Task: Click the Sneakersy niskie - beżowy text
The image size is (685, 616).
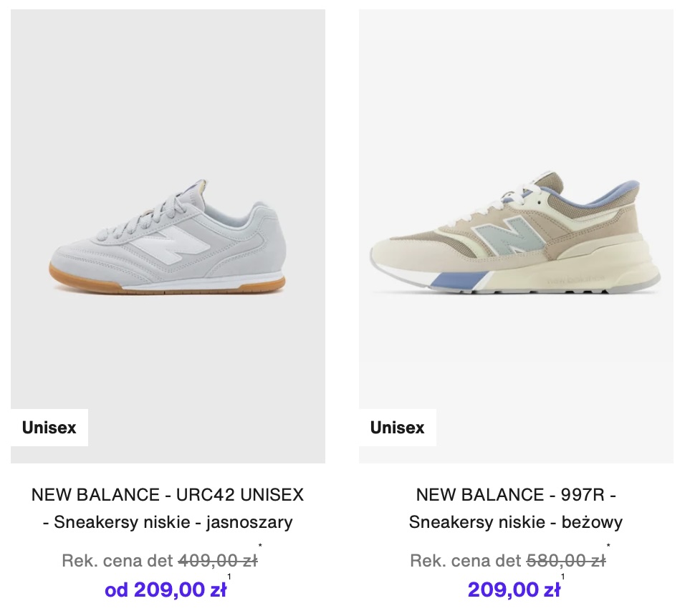Action: point(516,522)
